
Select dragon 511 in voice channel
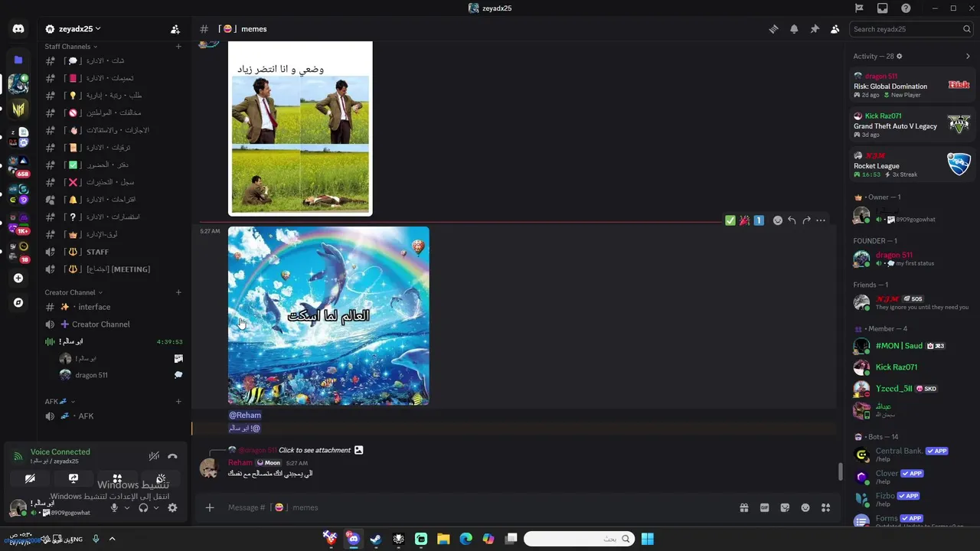[120, 375]
